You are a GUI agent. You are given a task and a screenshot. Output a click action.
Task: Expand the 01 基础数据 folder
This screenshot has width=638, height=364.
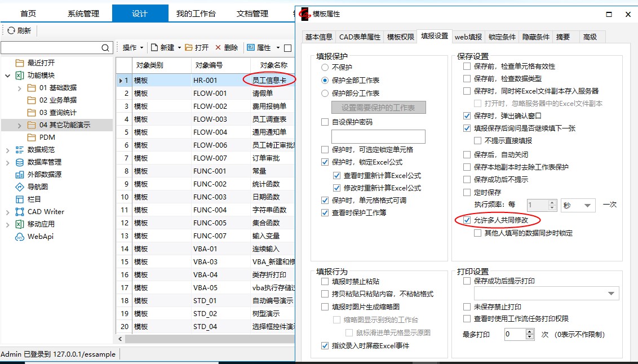[x=20, y=88]
